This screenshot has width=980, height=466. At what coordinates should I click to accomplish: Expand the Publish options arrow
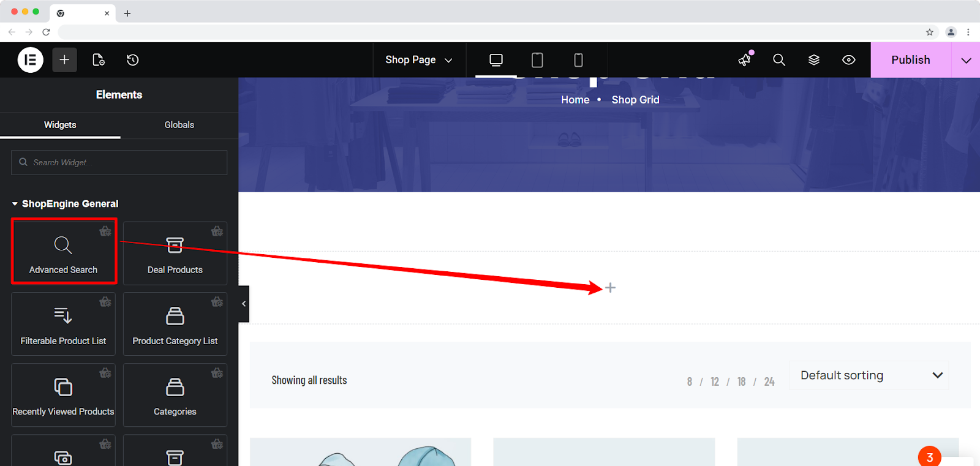[x=966, y=60]
